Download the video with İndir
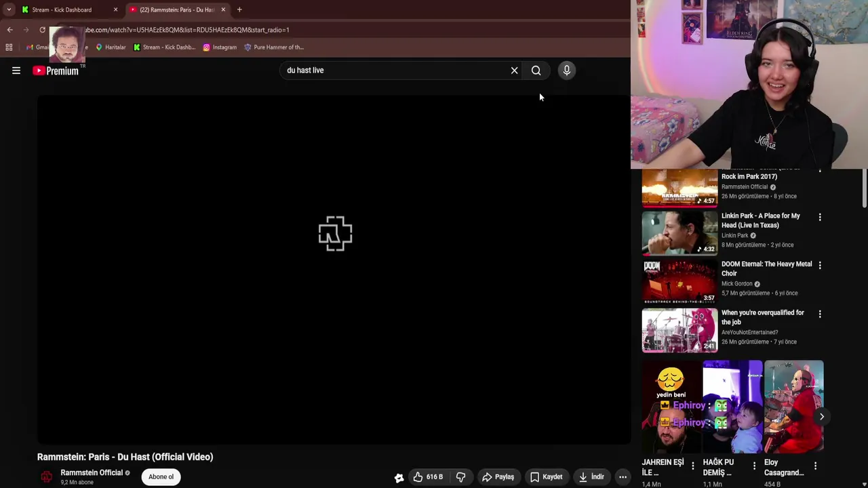Viewport: 868px width, 488px height. click(591, 476)
